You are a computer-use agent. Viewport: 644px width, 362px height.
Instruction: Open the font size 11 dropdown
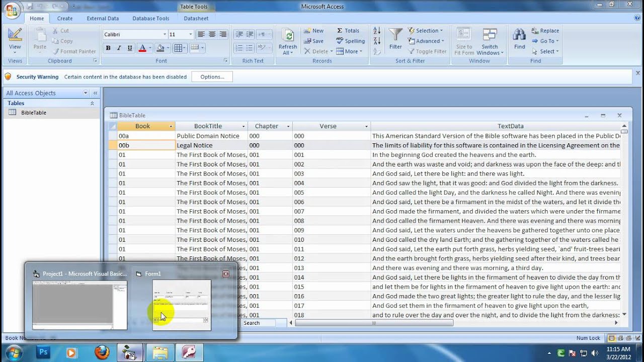click(190, 34)
